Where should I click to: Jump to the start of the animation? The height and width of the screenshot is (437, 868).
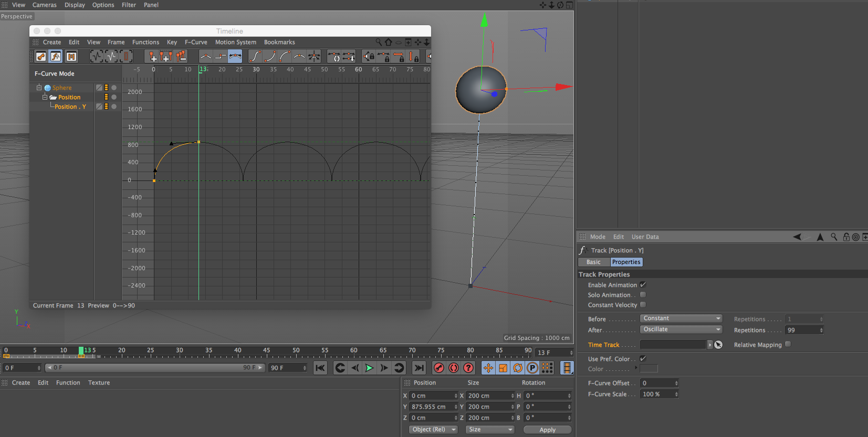[x=320, y=368]
